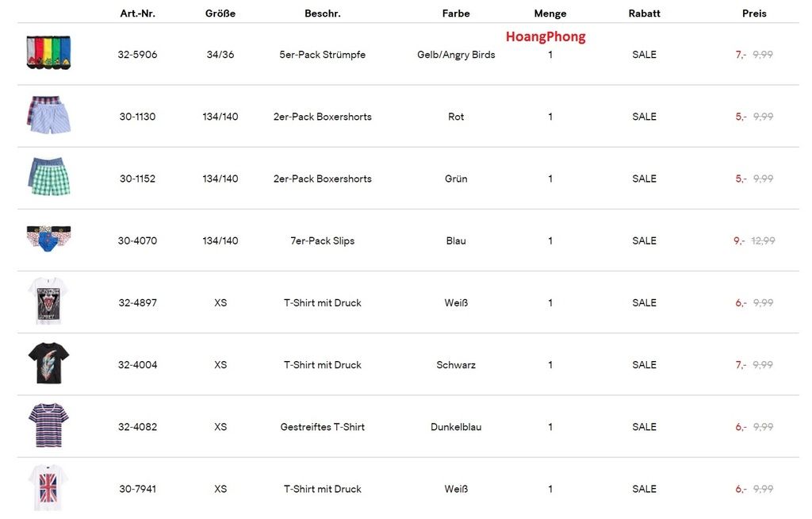Select the striped T-shirt thumbnail
812x519 pixels.
point(48,425)
